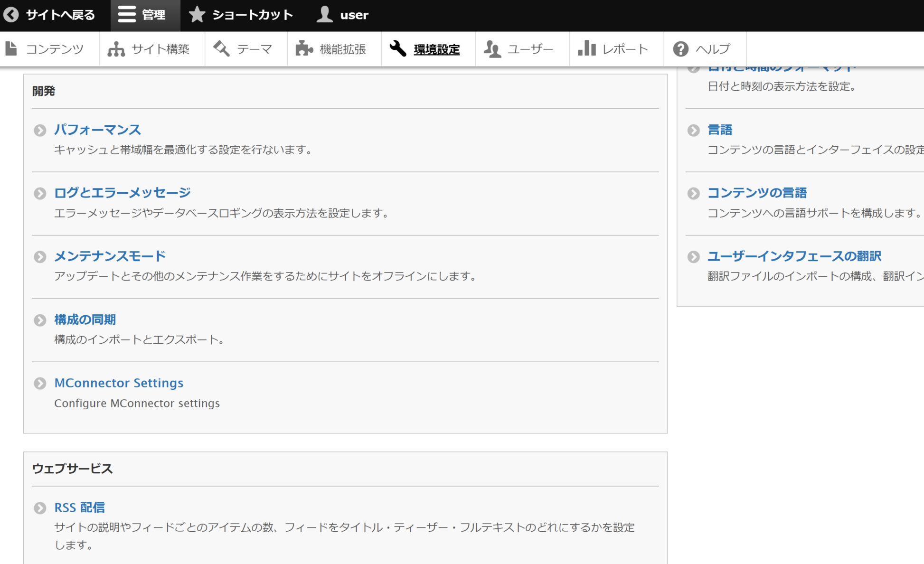Click the hierarchy icon for サイト構築
The width and height of the screenshot is (924, 564).
(116, 49)
